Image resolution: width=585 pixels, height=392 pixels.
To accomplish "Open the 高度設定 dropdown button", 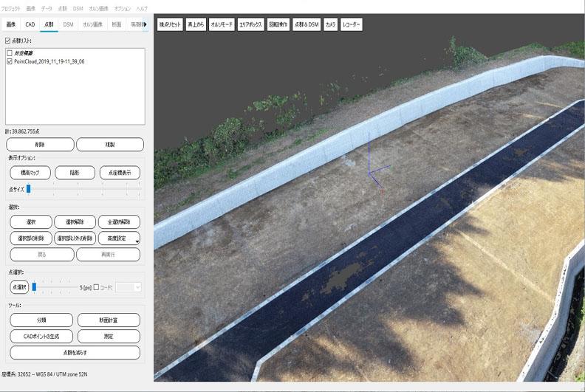I will click(119, 238).
